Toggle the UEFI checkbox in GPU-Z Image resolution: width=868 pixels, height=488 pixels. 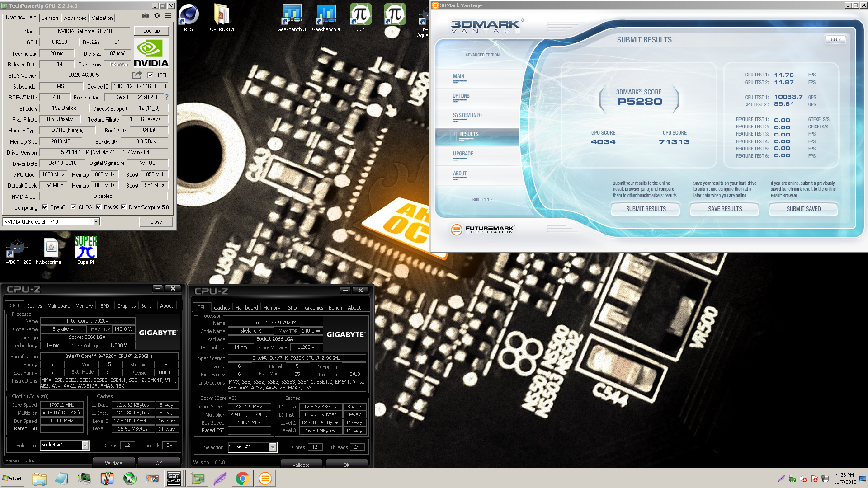150,75
